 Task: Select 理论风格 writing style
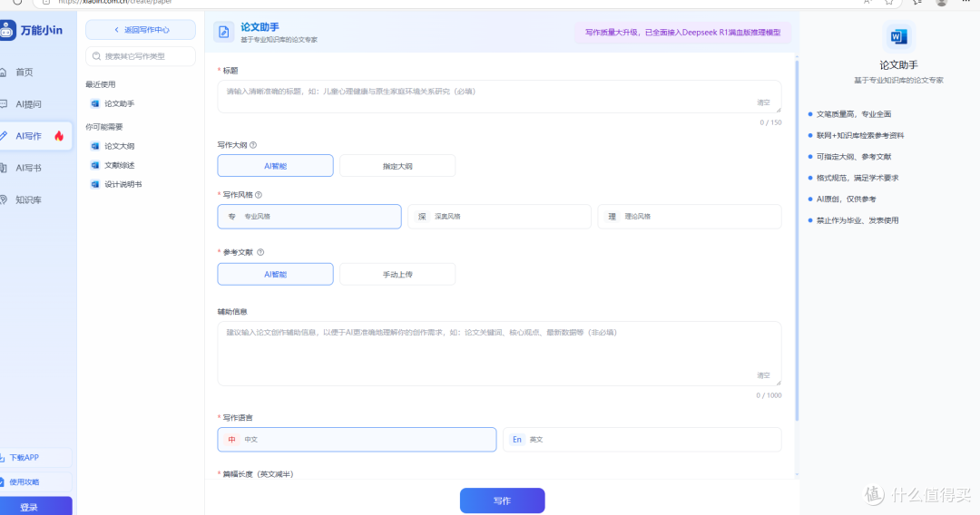690,217
